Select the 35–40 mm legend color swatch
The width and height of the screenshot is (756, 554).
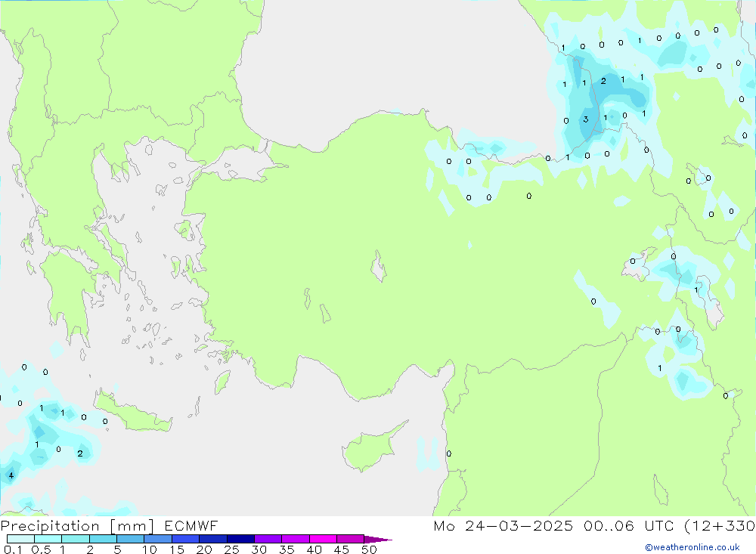(296, 539)
